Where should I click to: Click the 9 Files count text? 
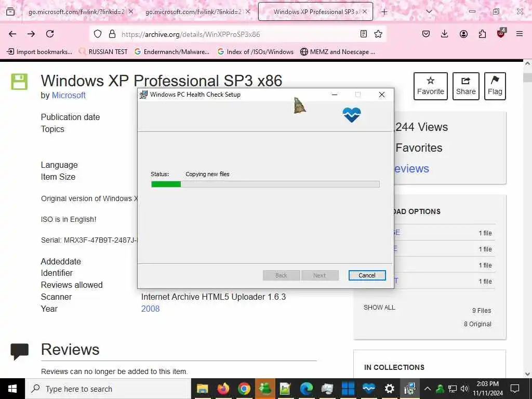[x=482, y=311]
